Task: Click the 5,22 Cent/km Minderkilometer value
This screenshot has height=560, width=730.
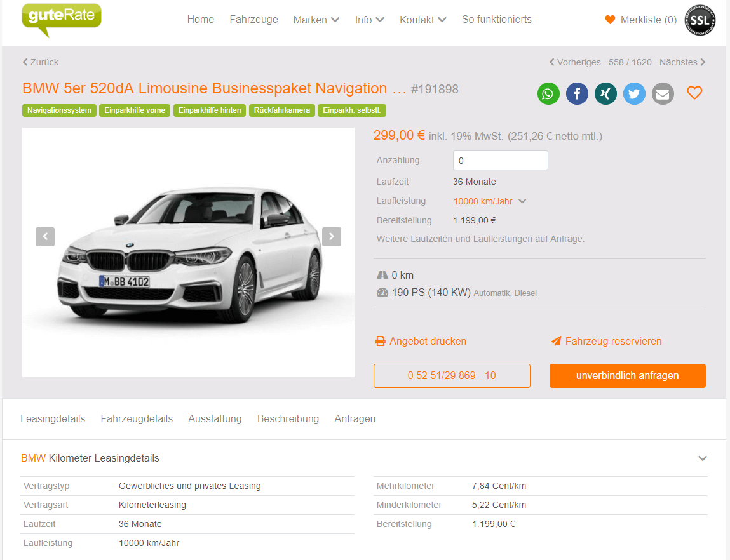Action: pyautogui.click(x=499, y=505)
